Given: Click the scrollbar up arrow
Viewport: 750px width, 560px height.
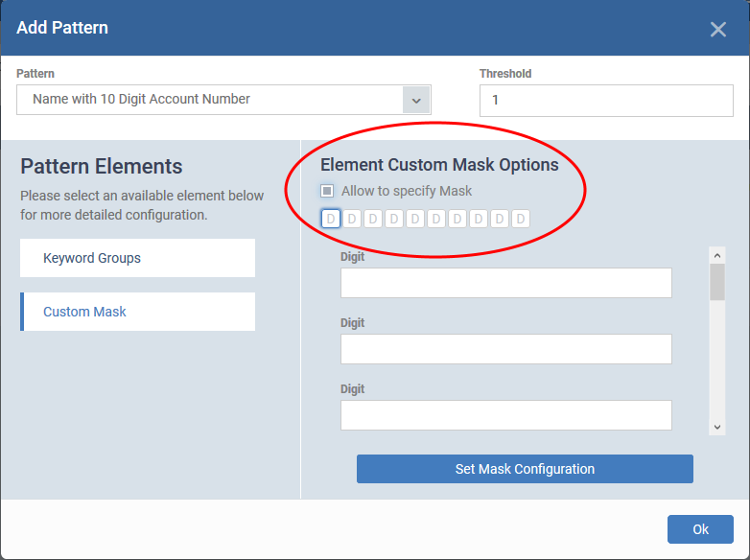Looking at the screenshot, I should (717, 255).
